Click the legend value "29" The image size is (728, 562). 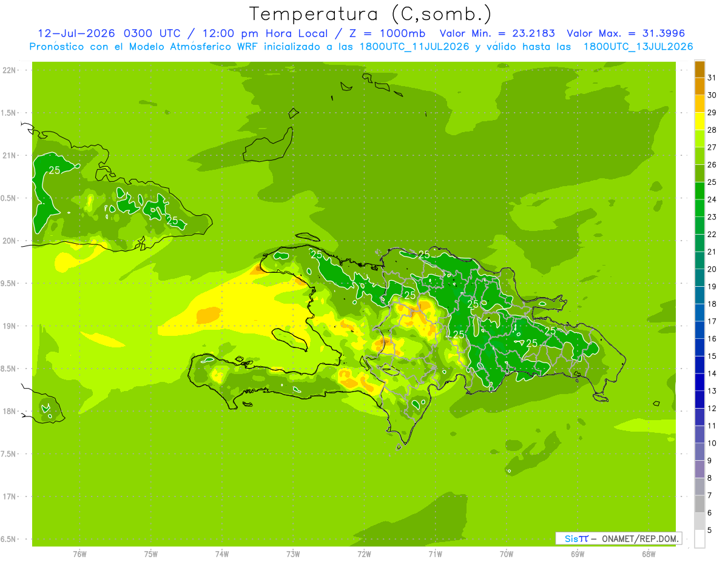tap(712, 113)
